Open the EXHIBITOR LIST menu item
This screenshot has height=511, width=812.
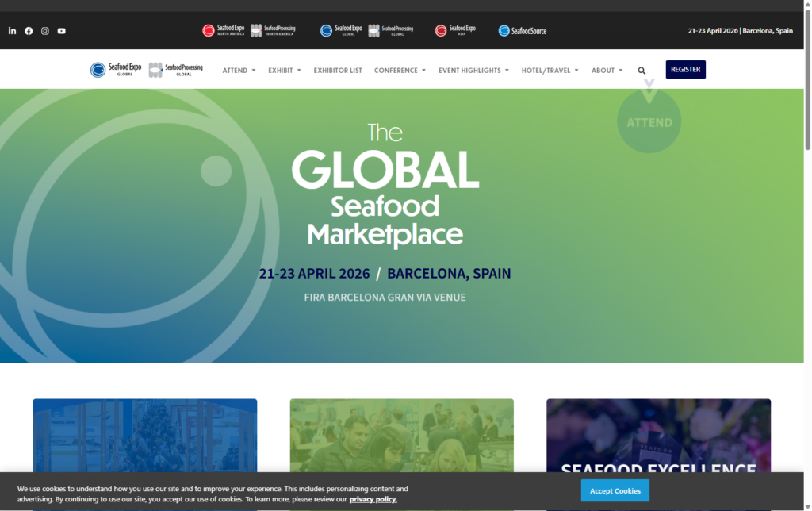pyautogui.click(x=337, y=70)
